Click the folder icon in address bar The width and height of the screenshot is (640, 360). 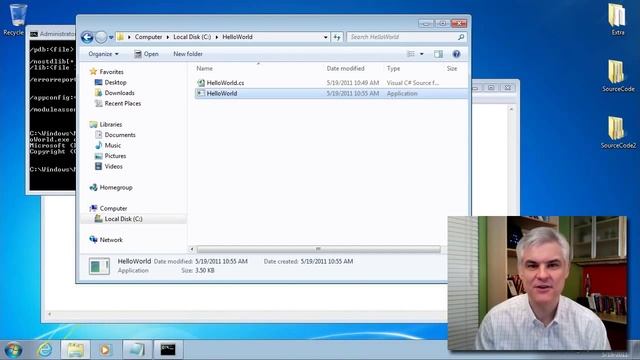120,37
